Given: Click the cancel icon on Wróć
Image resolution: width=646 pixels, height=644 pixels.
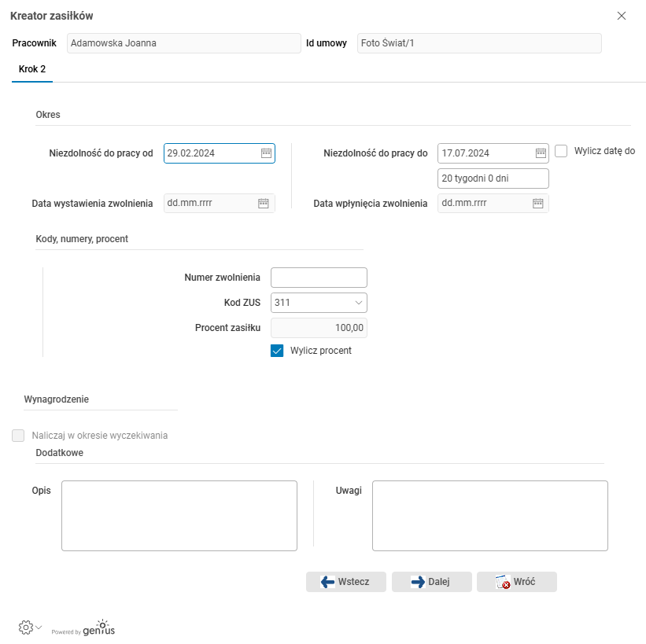Looking at the screenshot, I should pos(501,582).
